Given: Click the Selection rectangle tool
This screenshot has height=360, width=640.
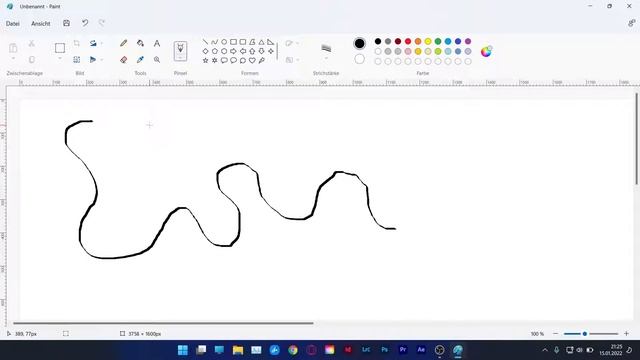Looking at the screenshot, I should tap(60, 48).
